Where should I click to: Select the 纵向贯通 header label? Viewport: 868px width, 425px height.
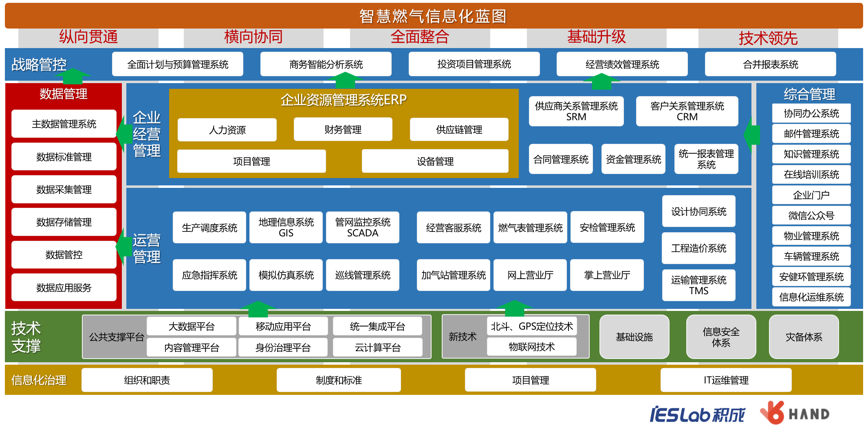click(88, 37)
